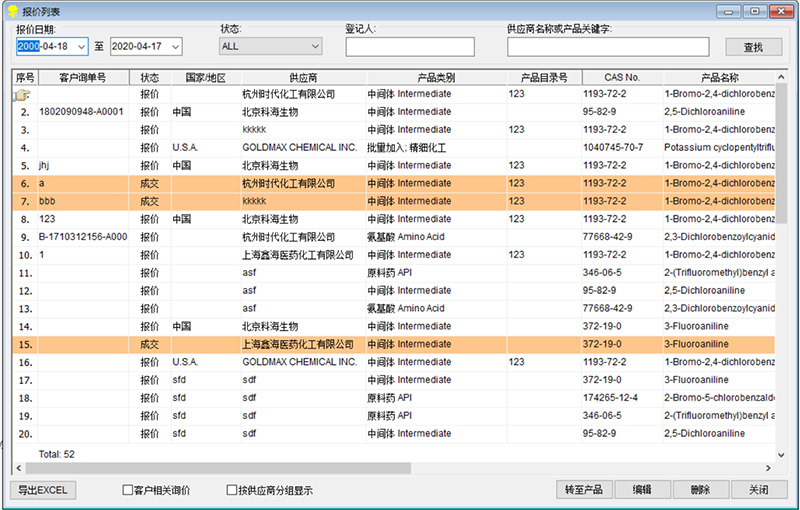Screen dimensions: 800x510
Task: Sort by the 供应商 column header
Action: (x=302, y=77)
